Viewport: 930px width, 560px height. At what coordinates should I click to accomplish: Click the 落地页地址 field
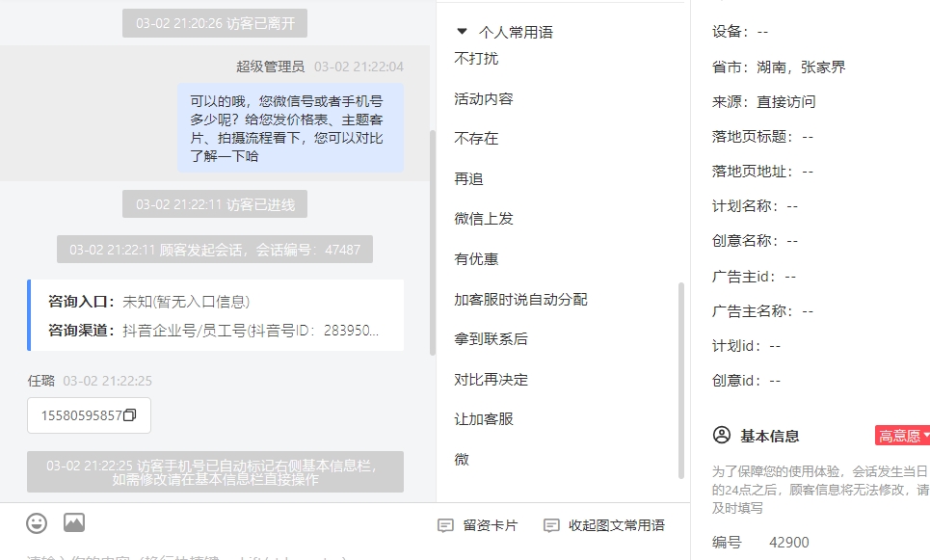coord(762,172)
